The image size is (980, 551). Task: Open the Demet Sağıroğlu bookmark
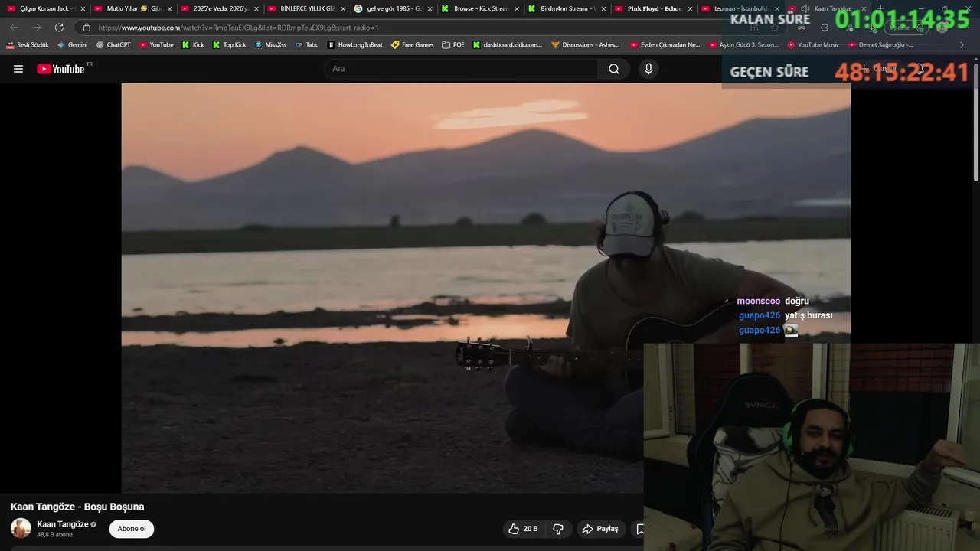880,45
